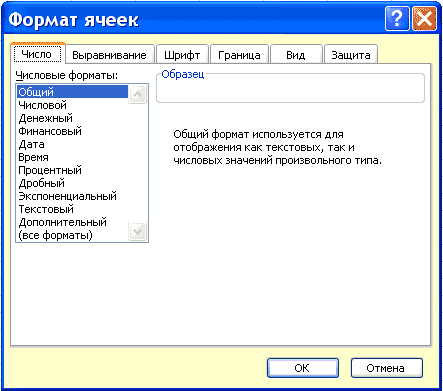Screen dimensions: 443x391
Task: Choose the Текстовый format
Action: pyautogui.click(x=72, y=209)
